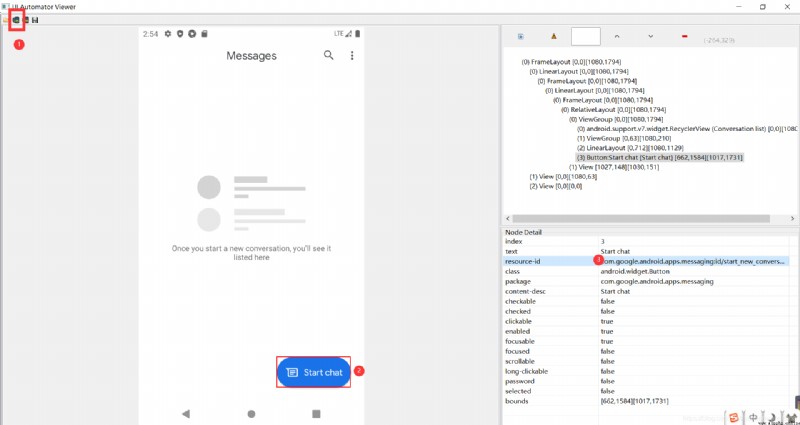This screenshot has width=800, height=425.
Task: Toggle NAF nodes with the warning triangle icon
Action: 554,36
